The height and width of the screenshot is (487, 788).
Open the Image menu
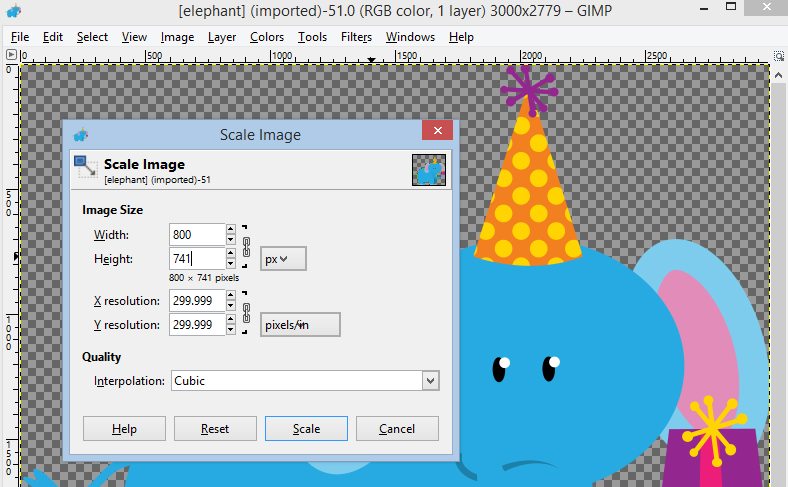(177, 37)
